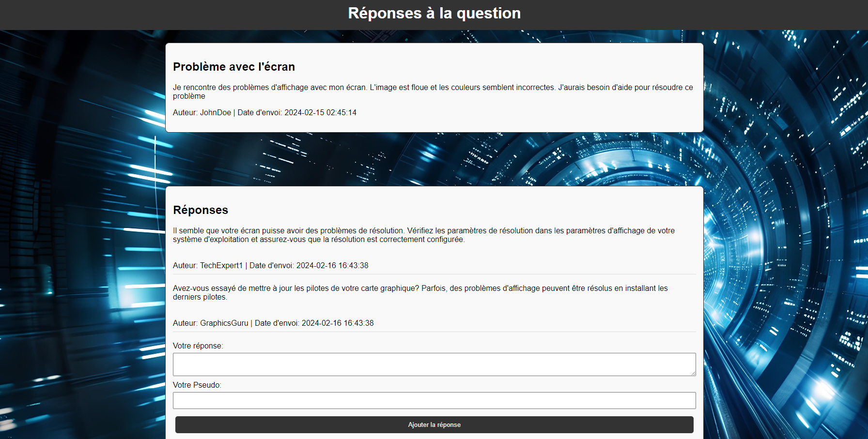Screen dimensions: 868x439
Task: Click the "Problème avec l'écran" question title
Action: [233, 67]
